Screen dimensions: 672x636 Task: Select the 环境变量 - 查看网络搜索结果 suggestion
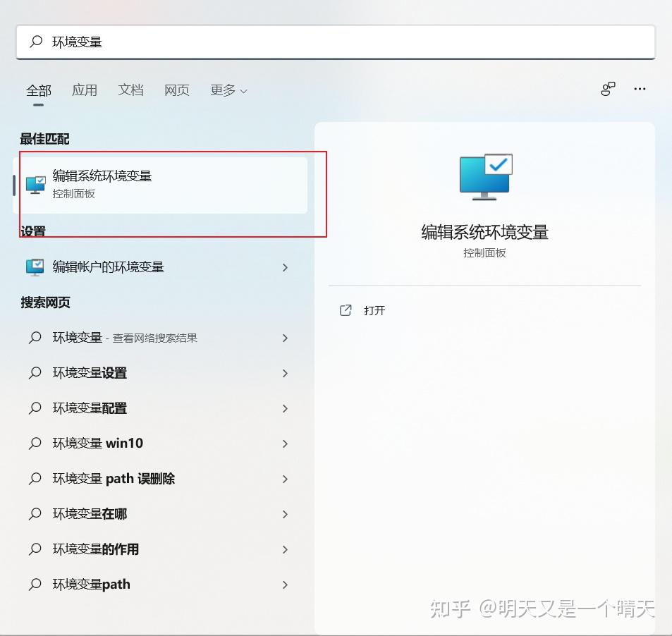click(159, 338)
